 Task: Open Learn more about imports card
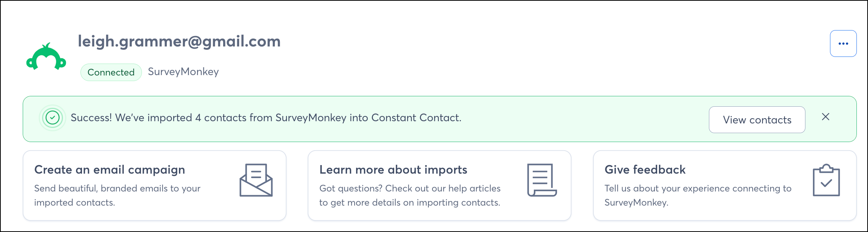[x=440, y=186]
